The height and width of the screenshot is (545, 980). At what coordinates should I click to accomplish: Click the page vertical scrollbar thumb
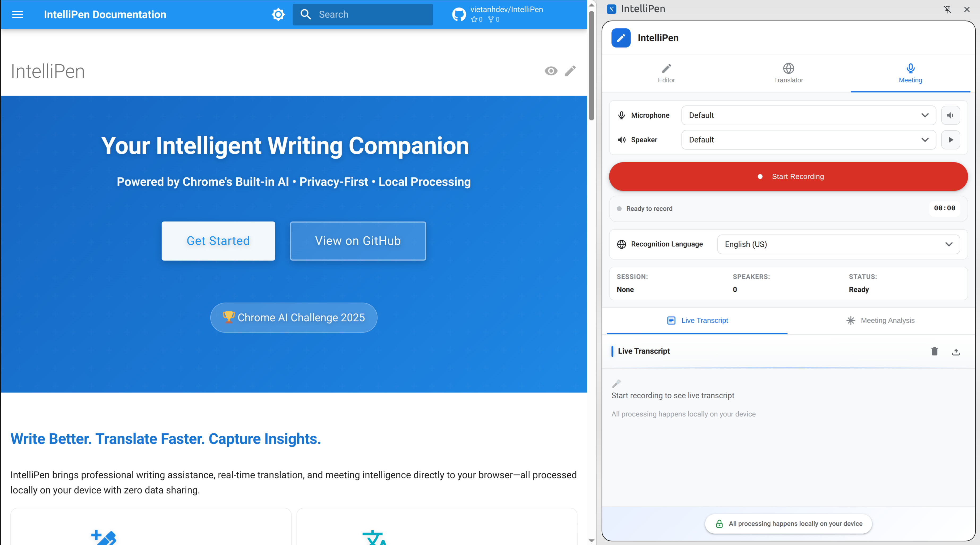click(591, 65)
